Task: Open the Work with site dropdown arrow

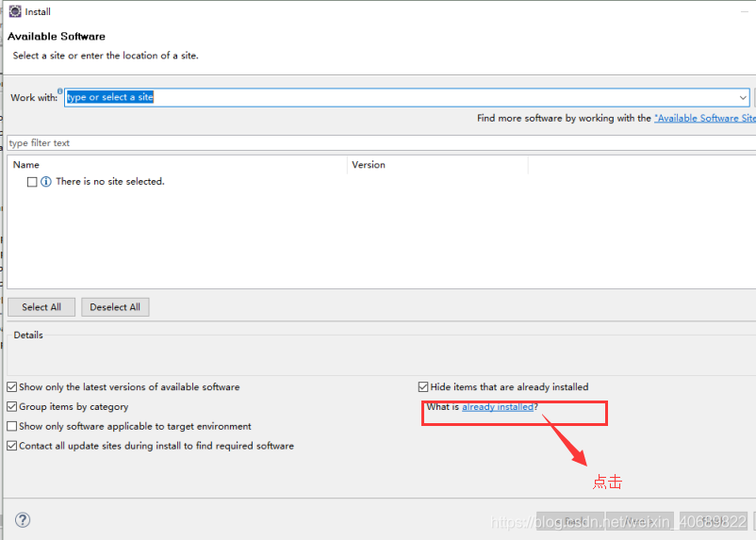Action: [x=743, y=97]
